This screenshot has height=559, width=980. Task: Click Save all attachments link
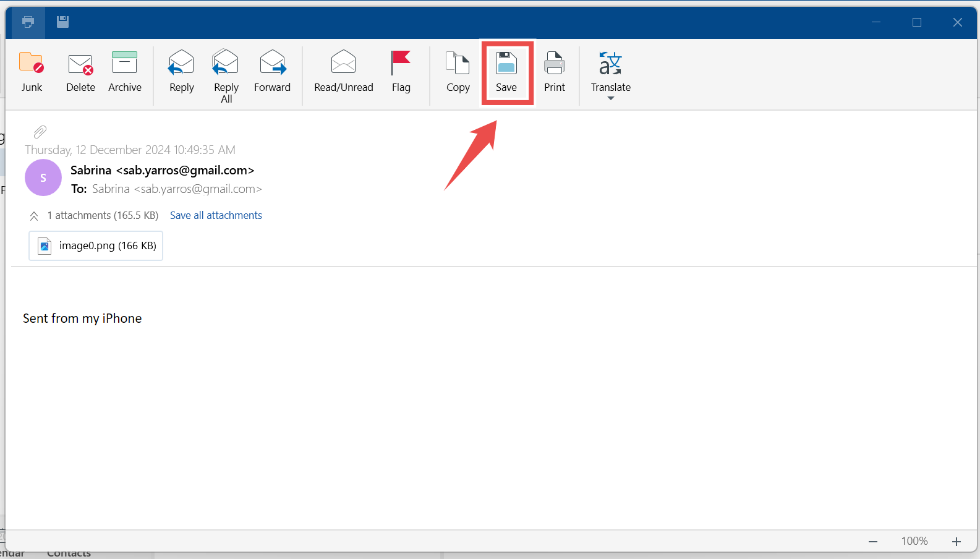[216, 215]
